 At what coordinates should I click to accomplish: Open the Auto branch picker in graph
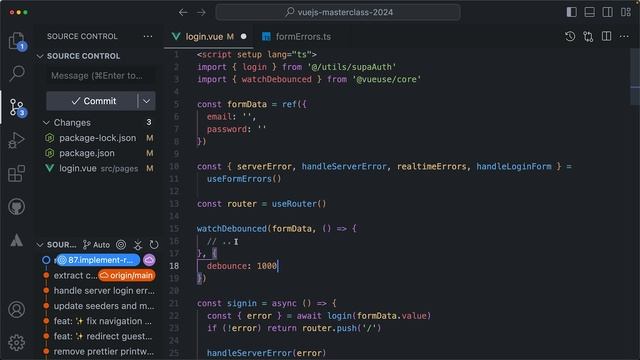click(96, 245)
